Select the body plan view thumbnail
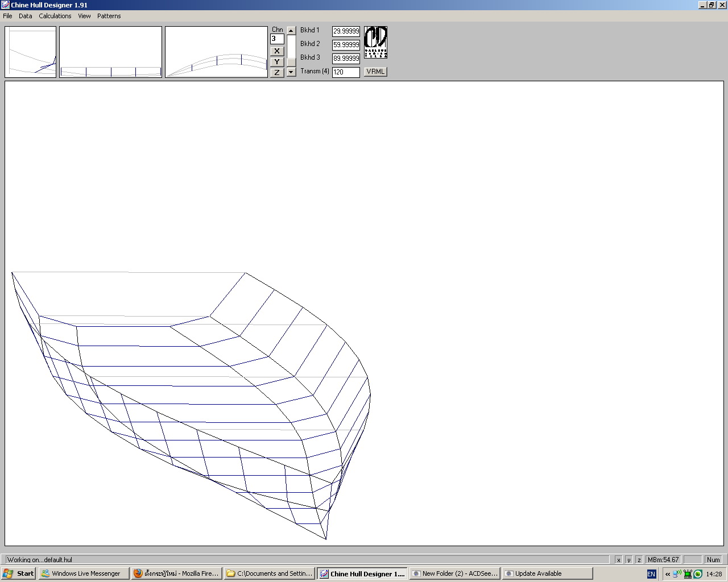Screen dimensions: 728x582 coord(31,52)
